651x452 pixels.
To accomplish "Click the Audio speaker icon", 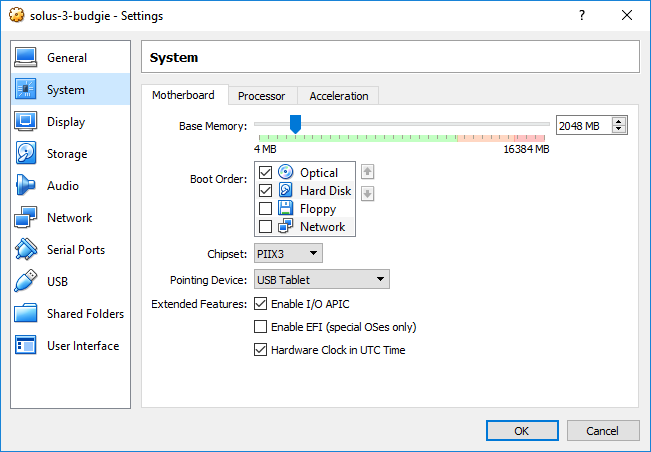I will pyautogui.click(x=25, y=185).
